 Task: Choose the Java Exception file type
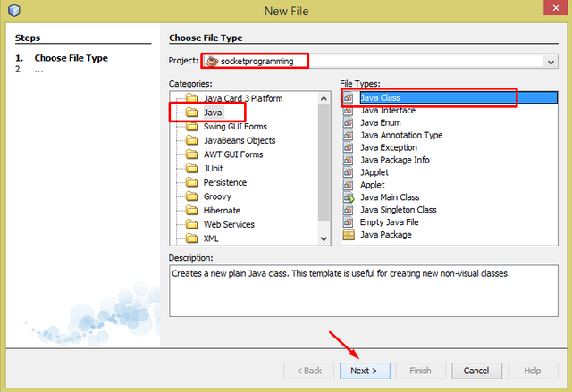coord(389,147)
